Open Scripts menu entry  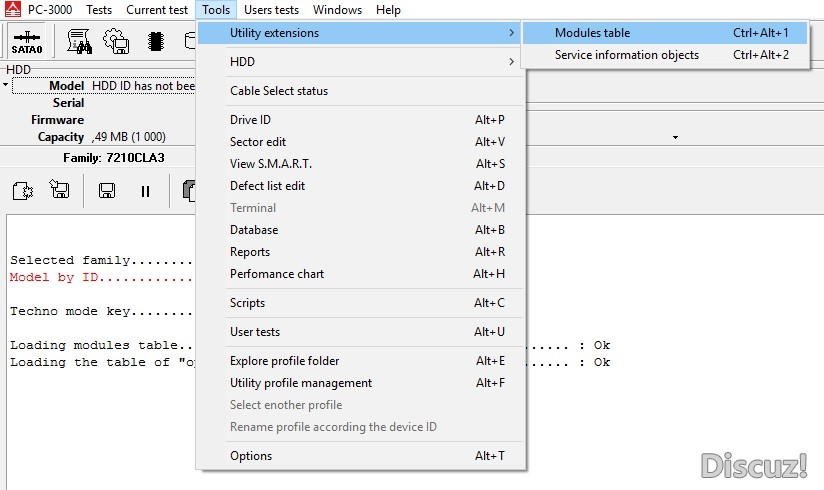tap(360, 303)
